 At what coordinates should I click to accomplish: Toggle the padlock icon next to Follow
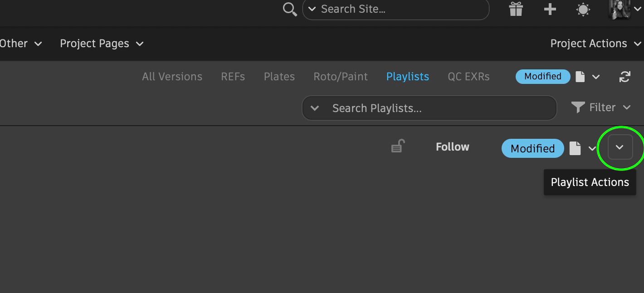coord(398,146)
